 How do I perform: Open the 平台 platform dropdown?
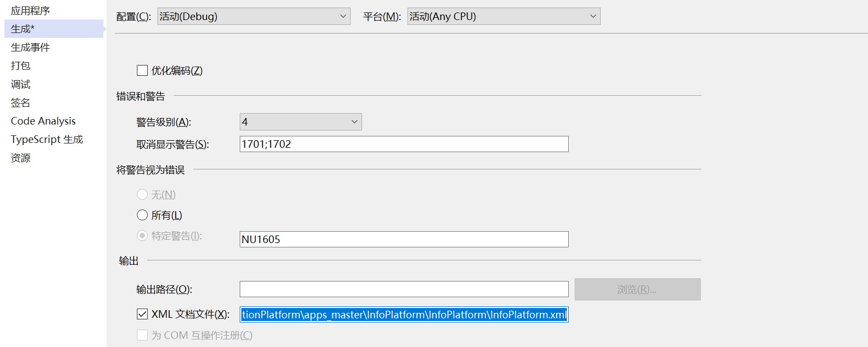(x=504, y=16)
